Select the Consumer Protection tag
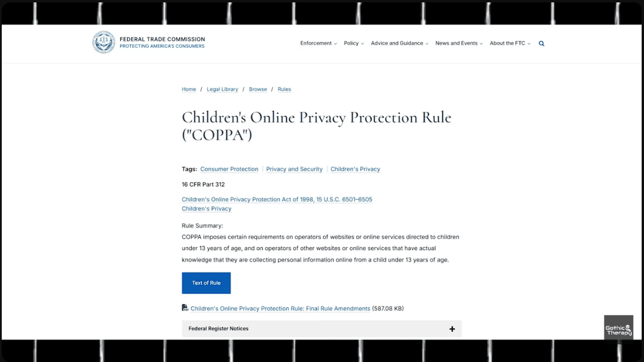This screenshot has height=362, width=644. pos(229,169)
